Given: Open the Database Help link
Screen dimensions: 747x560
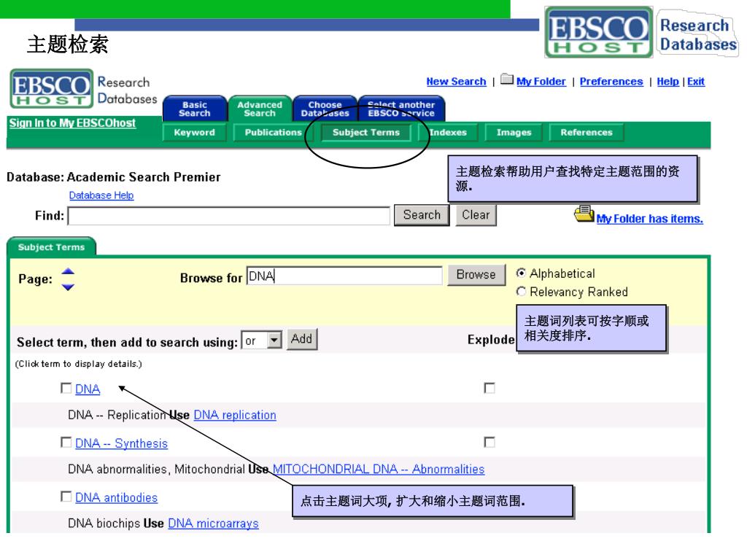Looking at the screenshot, I should [101, 195].
